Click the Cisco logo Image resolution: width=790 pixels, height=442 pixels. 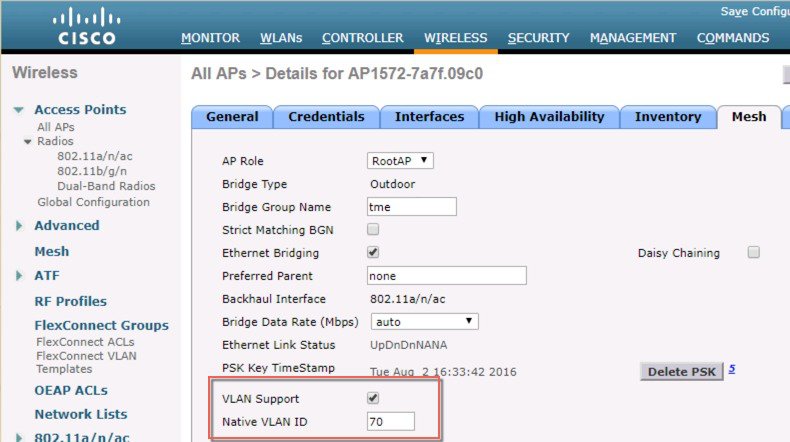click(87, 26)
